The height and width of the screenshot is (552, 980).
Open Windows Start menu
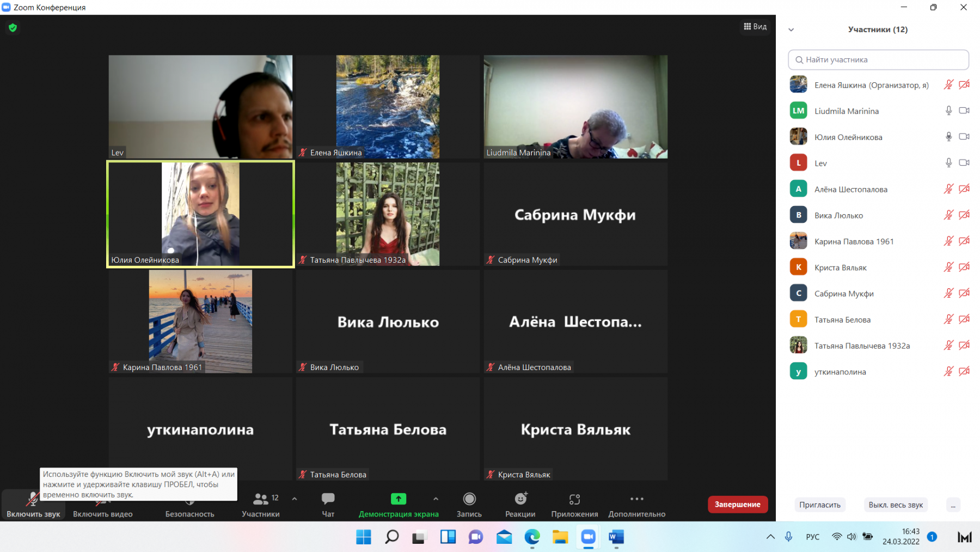pos(363,537)
